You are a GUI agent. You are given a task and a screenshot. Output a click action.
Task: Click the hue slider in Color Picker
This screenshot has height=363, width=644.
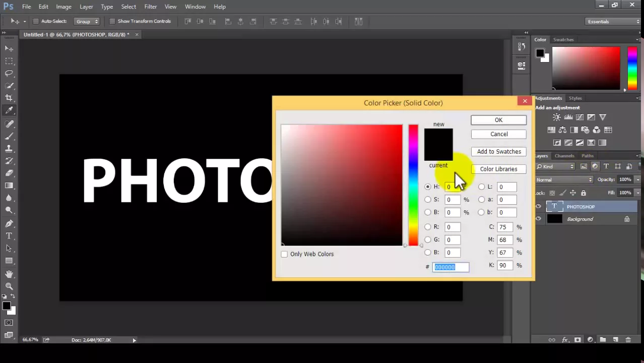[413, 185]
